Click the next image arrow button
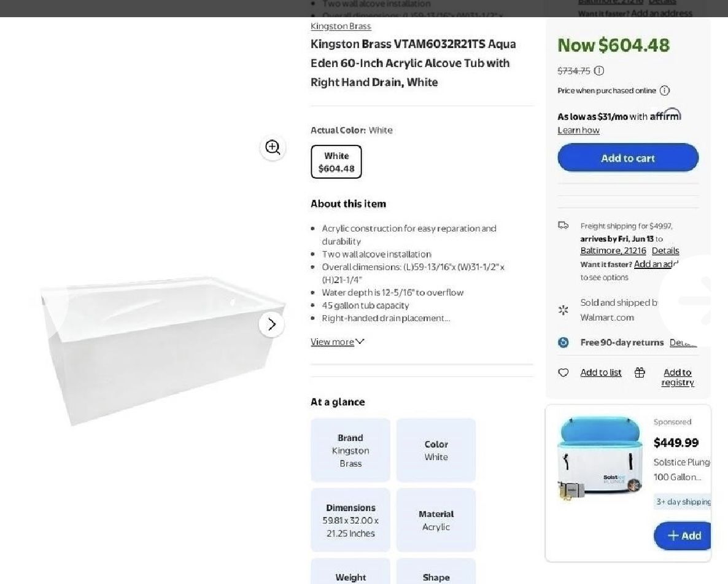 272,324
